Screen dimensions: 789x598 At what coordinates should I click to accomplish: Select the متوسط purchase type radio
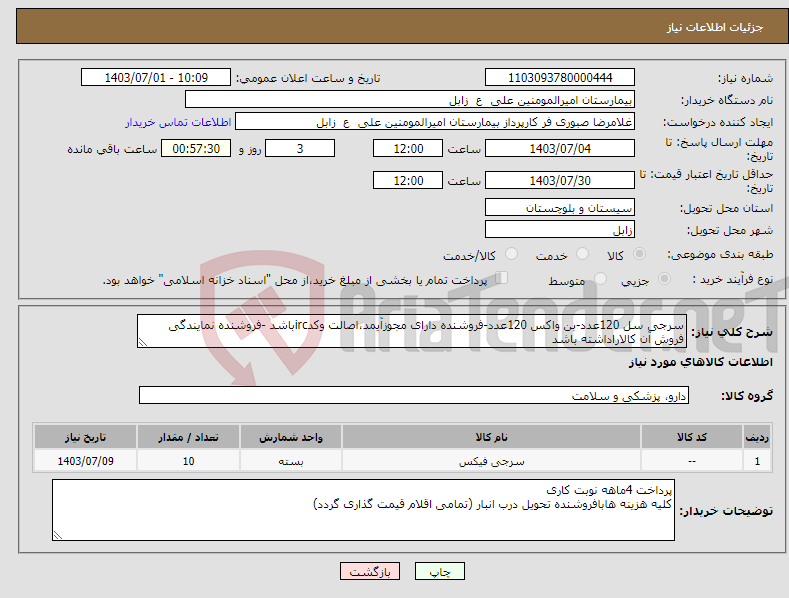click(x=600, y=278)
